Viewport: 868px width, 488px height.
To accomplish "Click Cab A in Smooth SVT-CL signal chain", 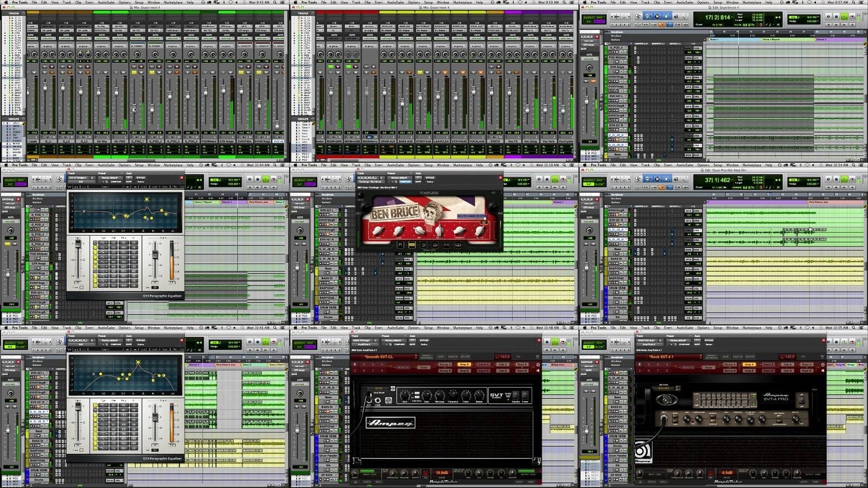I will [x=503, y=364].
